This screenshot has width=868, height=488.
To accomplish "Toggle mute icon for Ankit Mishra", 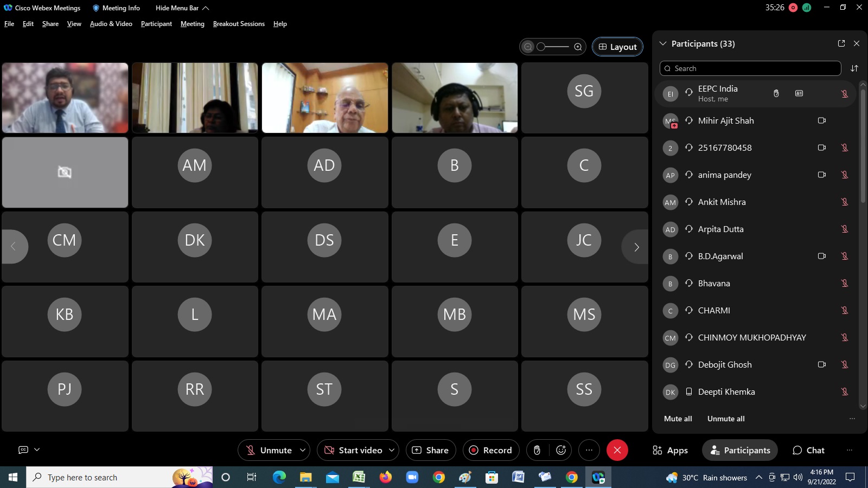I will click(845, 202).
